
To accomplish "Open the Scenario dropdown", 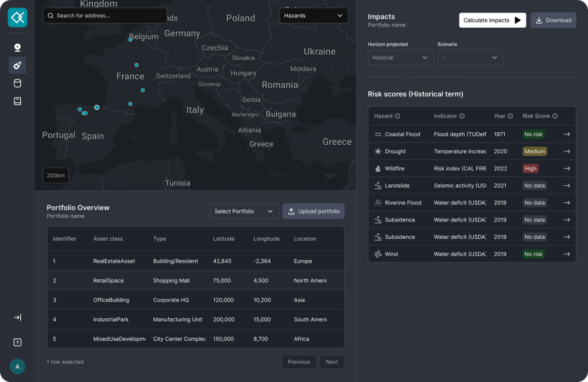I will pos(471,57).
